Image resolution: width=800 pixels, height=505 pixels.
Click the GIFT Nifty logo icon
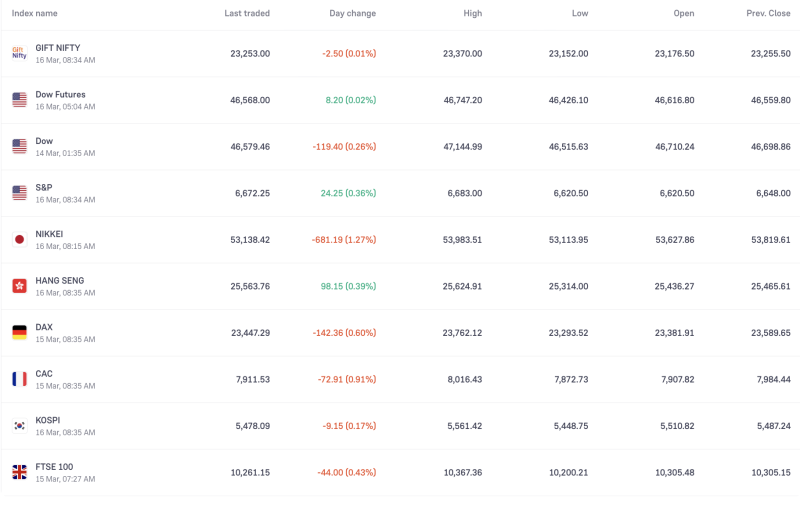pyautogui.click(x=19, y=53)
